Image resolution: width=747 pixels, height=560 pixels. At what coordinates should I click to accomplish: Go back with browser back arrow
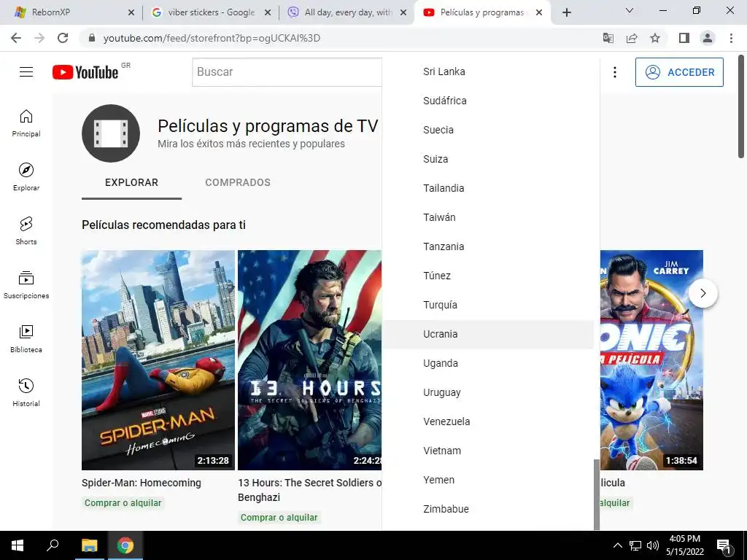point(16,38)
